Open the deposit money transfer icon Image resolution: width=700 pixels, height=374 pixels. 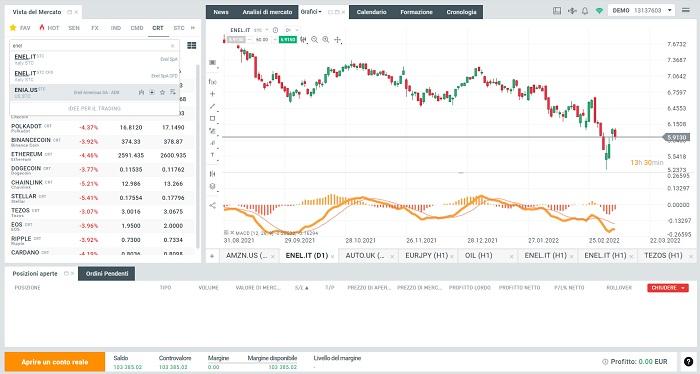[x=572, y=11]
